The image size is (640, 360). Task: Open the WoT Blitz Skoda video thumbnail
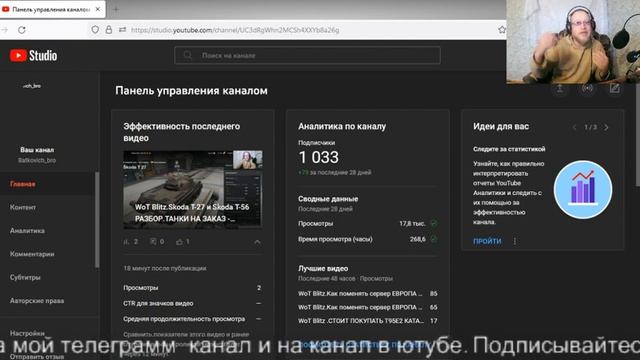[193, 190]
